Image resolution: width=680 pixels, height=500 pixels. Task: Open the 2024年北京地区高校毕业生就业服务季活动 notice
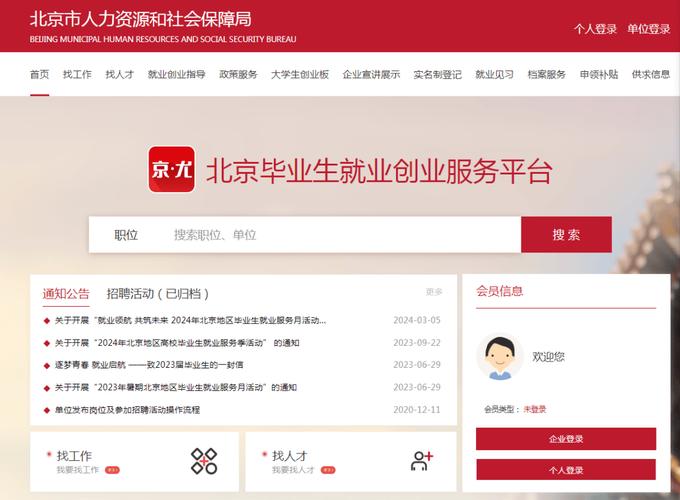coord(177,343)
